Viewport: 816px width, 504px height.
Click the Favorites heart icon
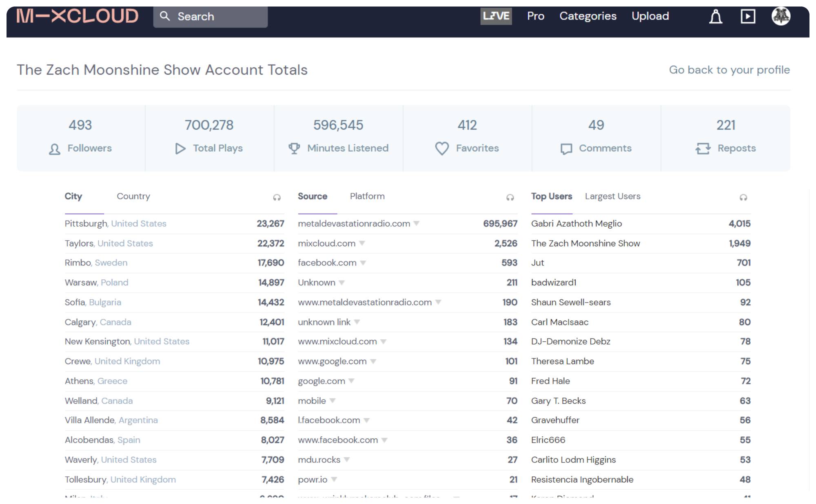[x=442, y=148]
